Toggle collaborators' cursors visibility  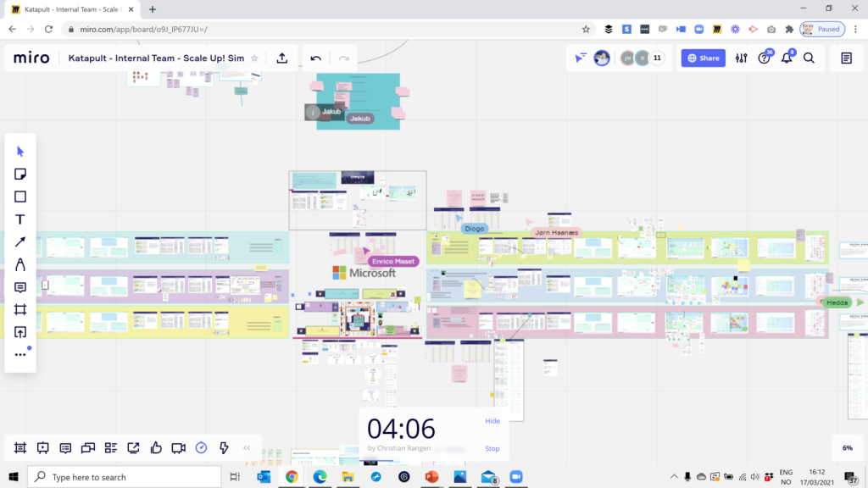coord(581,58)
